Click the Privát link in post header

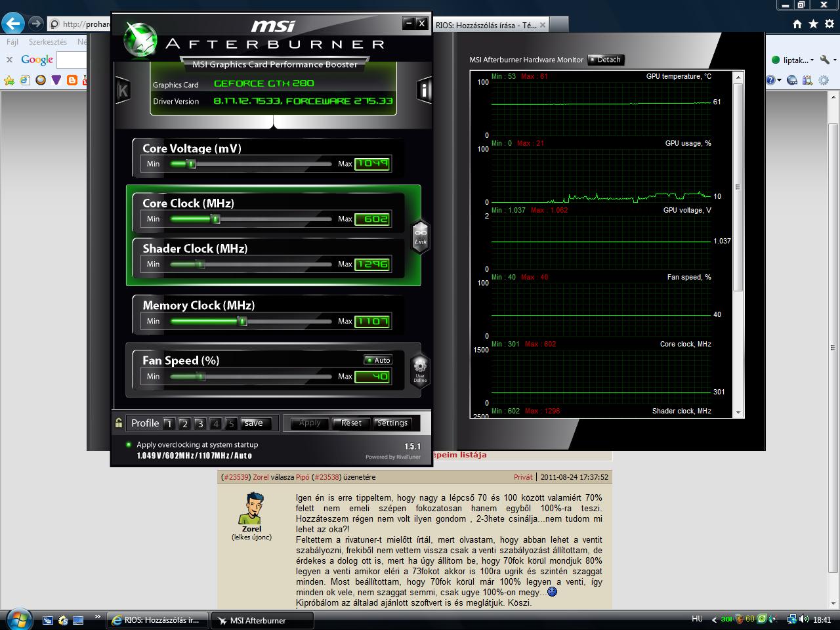523,477
